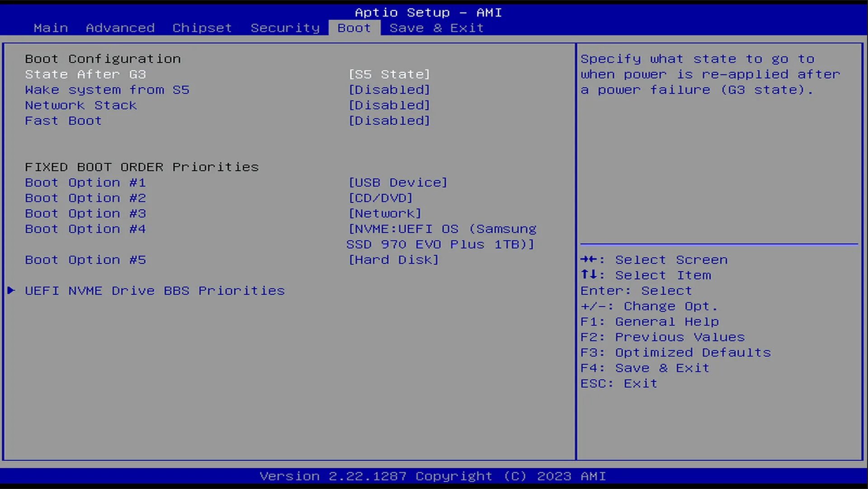Toggle Fast Boot Disabled value

(389, 121)
